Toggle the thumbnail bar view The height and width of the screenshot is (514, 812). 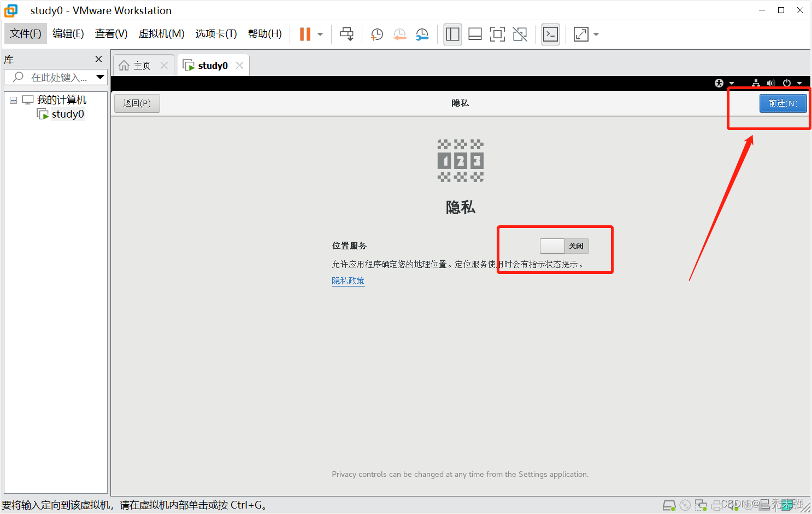click(x=475, y=34)
